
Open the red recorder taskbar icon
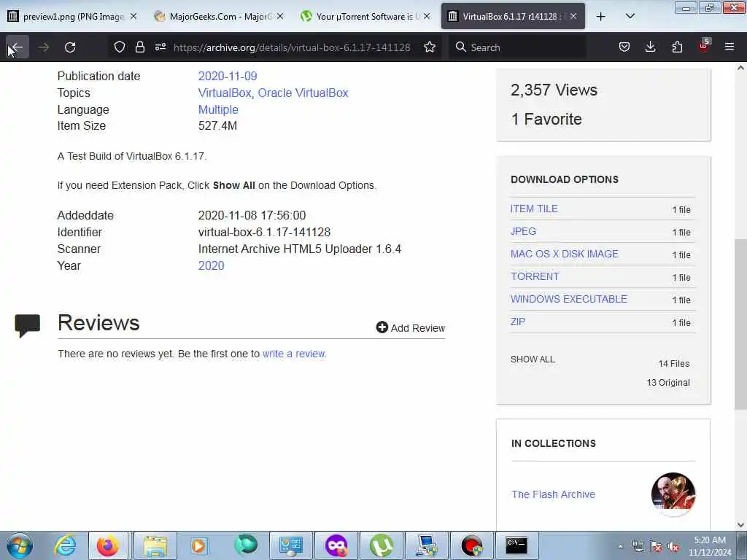pos(472,545)
